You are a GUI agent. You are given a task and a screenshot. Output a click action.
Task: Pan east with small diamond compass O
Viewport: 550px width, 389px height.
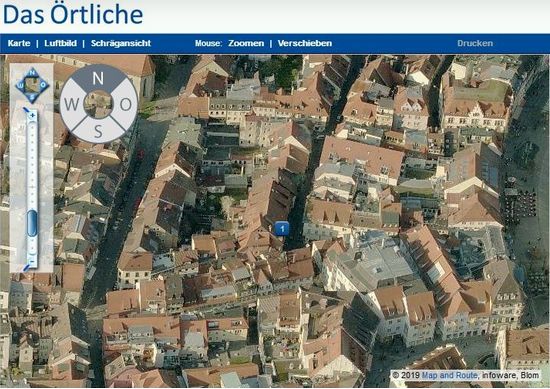pyautogui.click(x=44, y=85)
